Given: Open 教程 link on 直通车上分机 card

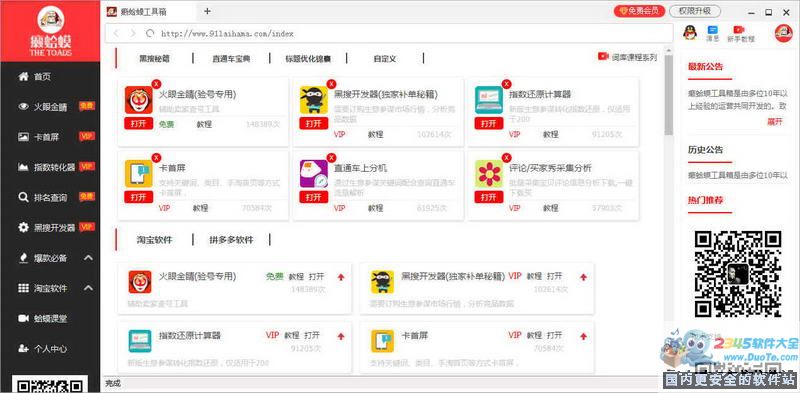Looking at the screenshot, I should point(376,208).
